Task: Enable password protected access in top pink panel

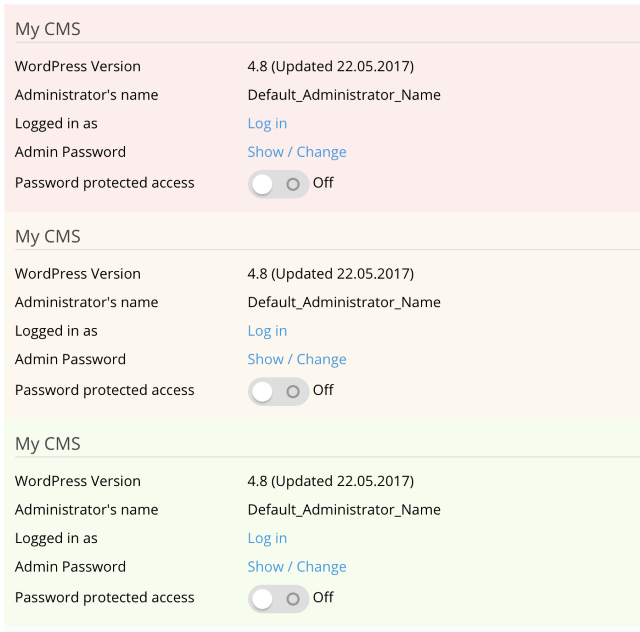Action: 278,184
